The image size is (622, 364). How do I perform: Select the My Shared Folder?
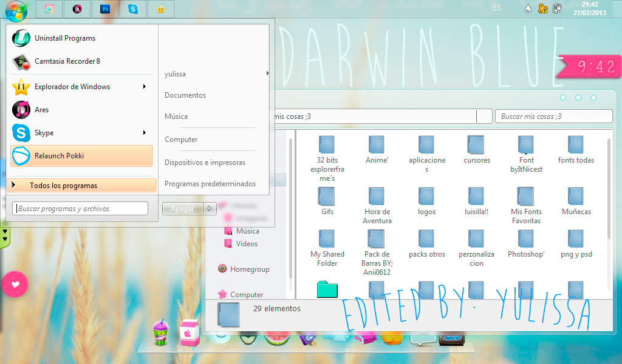(x=327, y=248)
